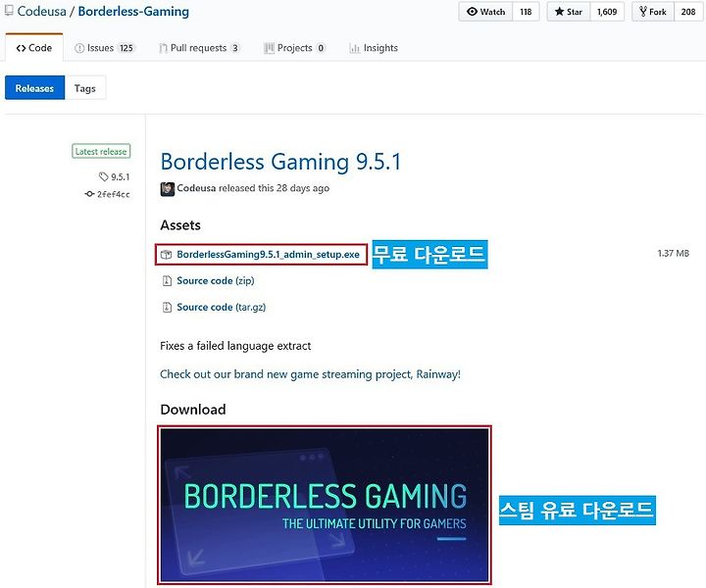Image resolution: width=706 pixels, height=588 pixels.
Task: Fork the repository
Action: [653, 12]
